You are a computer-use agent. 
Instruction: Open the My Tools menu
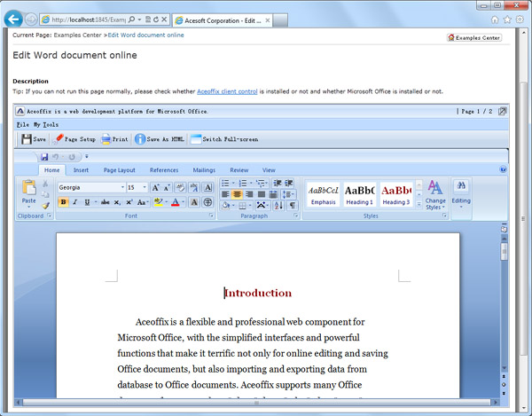pyautogui.click(x=46, y=124)
